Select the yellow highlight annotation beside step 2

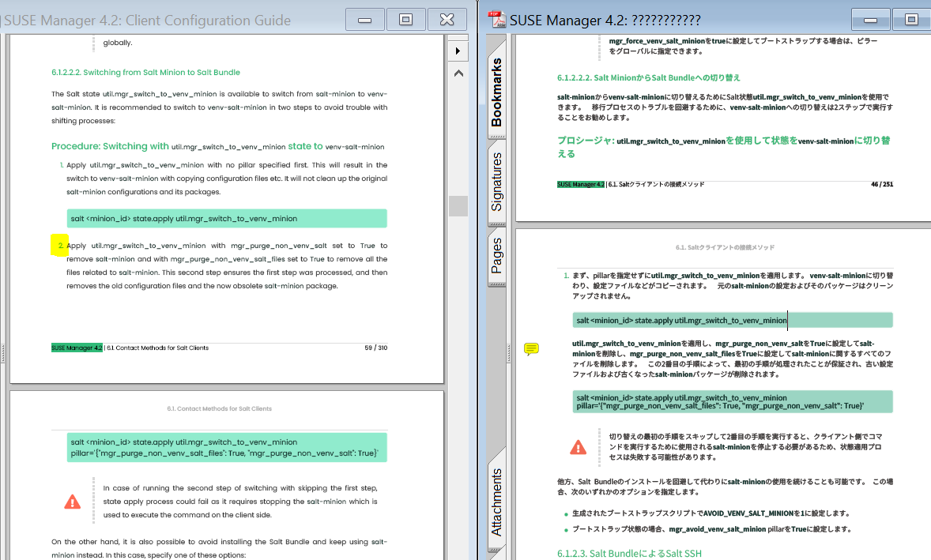click(58, 245)
